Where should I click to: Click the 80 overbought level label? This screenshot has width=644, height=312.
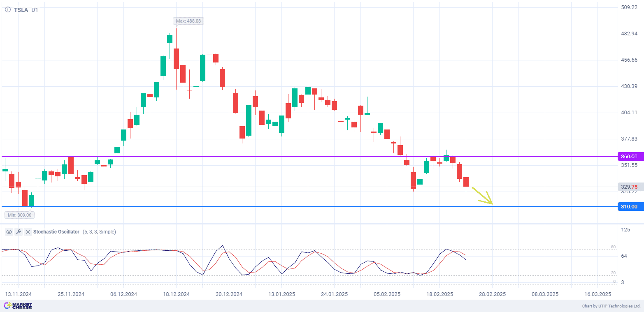(613, 247)
